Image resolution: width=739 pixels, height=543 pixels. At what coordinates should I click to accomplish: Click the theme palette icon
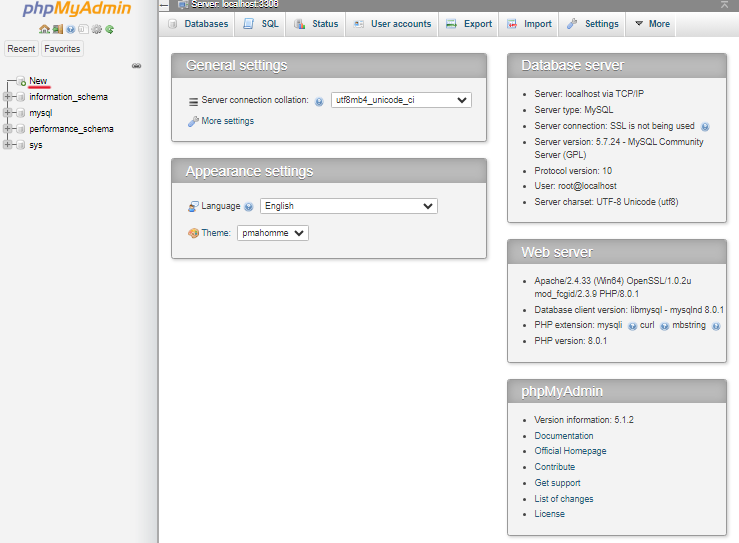193,233
